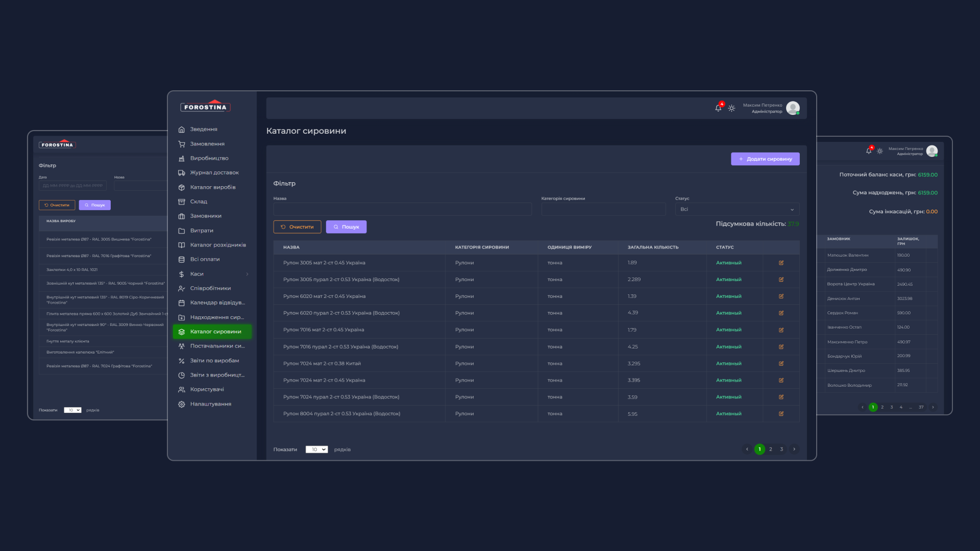Image resolution: width=980 pixels, height=551 pixels.
Task: Click the Пошук search button
Action: pos(346,227)
